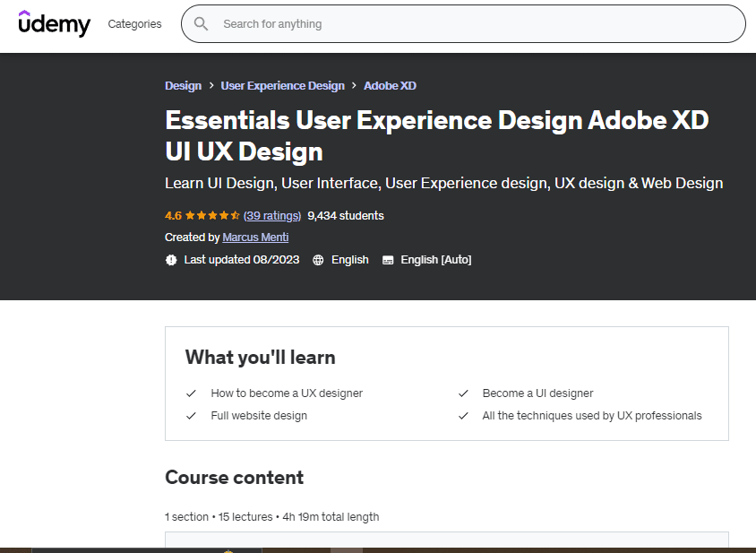Image resolution: width=756 pixels, height=553 pixels.
Task: Click the checkmark beside 'Full website design'
Action: (191, 416)
